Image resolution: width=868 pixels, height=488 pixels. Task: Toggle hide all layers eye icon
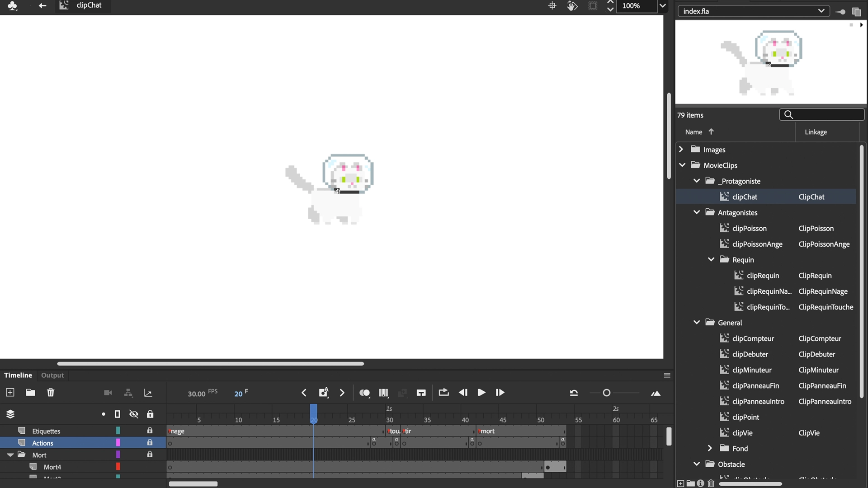(134, 414)
